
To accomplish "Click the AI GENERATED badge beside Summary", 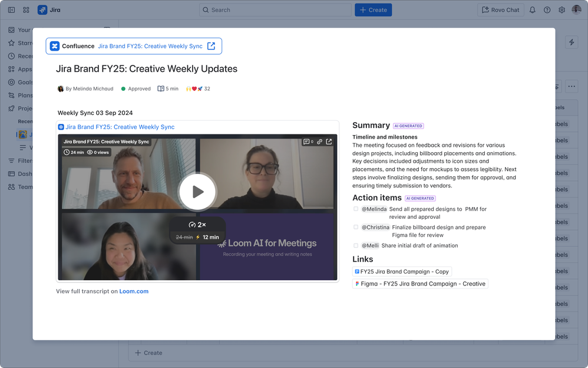I will coord(408,126).
